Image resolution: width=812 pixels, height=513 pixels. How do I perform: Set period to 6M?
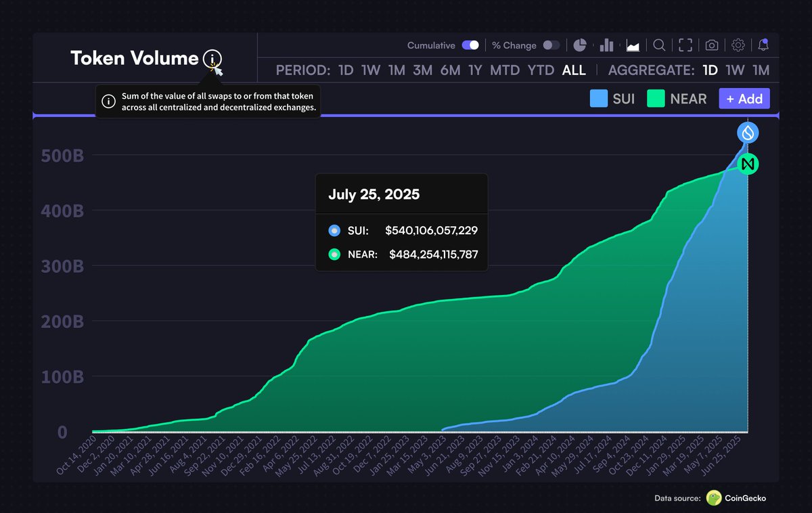click(450, 70)
